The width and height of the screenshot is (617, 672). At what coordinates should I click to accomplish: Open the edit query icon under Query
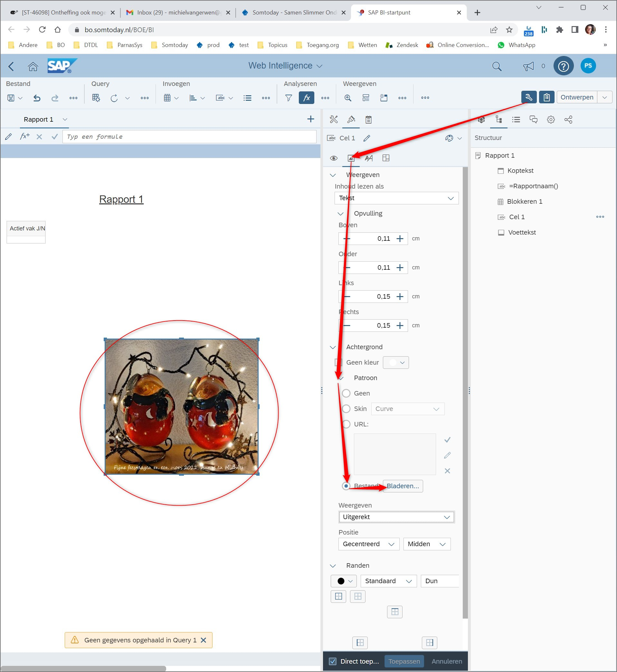(x=96, y=98)
